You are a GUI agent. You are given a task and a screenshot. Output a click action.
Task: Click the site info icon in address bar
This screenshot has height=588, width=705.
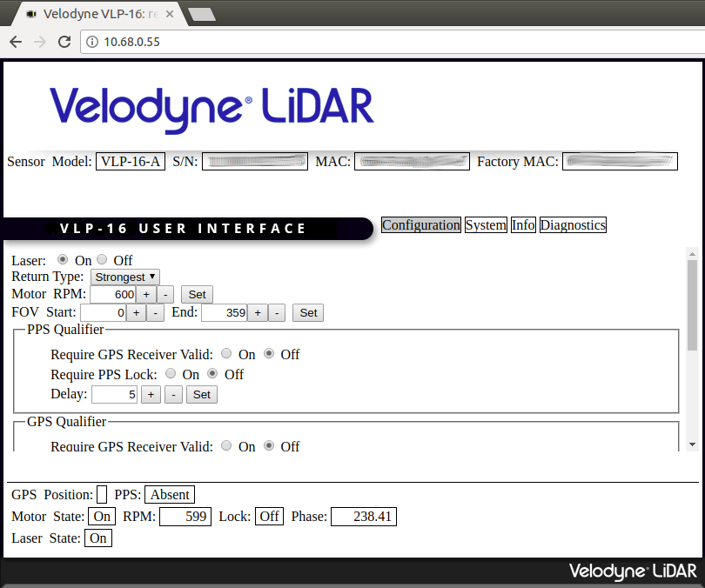(92, 42)
